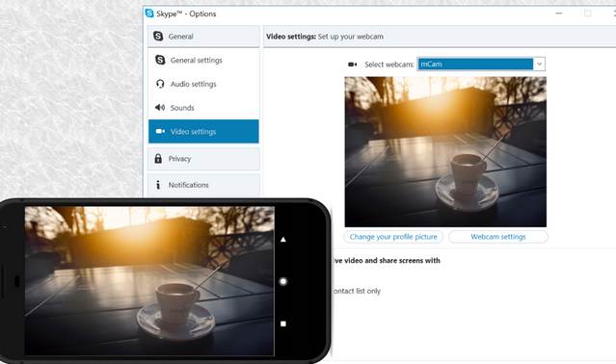The height and width of the screenshot is (364, 616).
Task: Tap the phone's recent apps square button
Action: pyautogui.click(x=282, y=324)
